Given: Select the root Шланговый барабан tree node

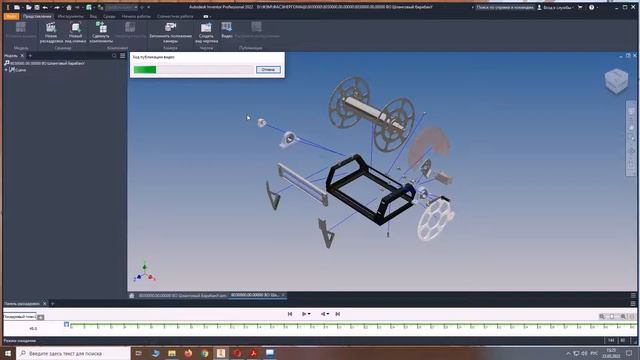Looking at the screenshot, I should [44, 63].
